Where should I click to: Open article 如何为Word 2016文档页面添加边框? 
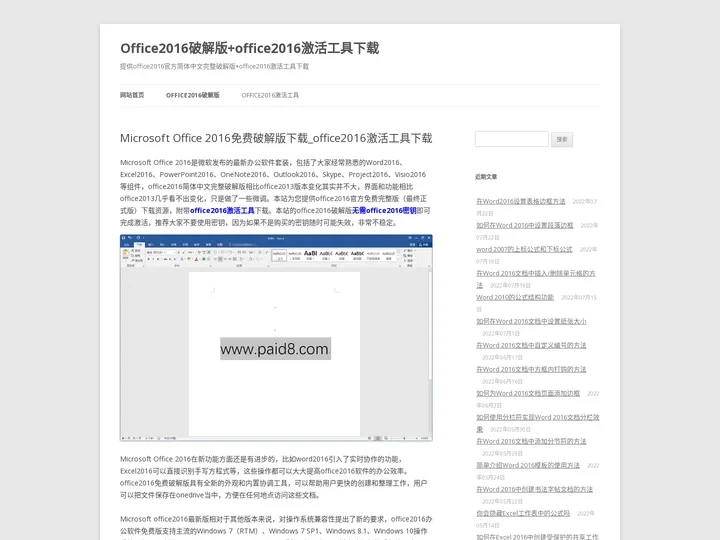pos(528,393)
